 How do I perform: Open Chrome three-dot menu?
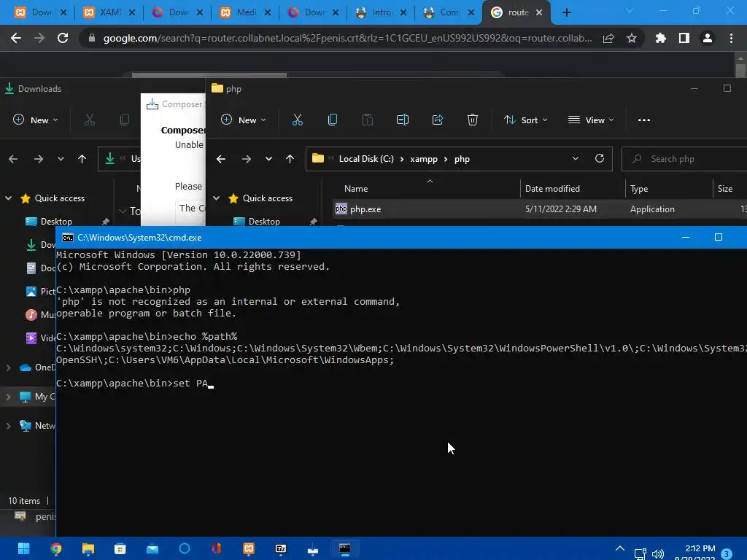pos(731,38)
